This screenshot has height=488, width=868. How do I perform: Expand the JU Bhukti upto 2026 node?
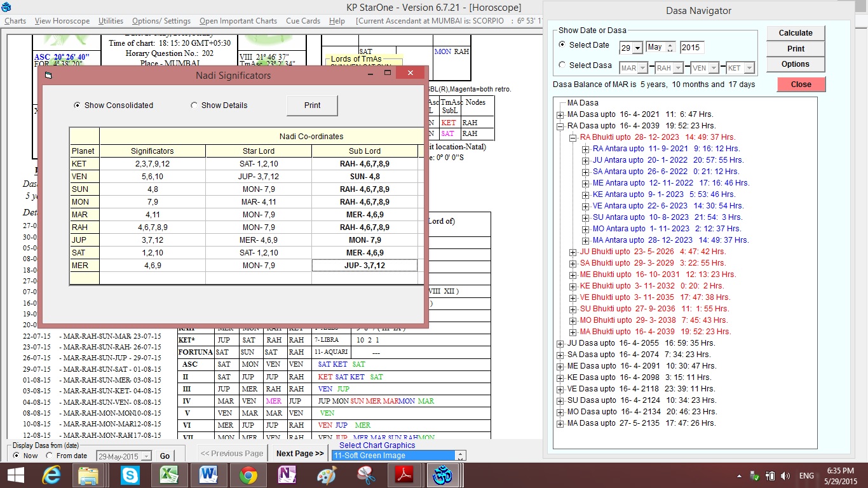573,252
